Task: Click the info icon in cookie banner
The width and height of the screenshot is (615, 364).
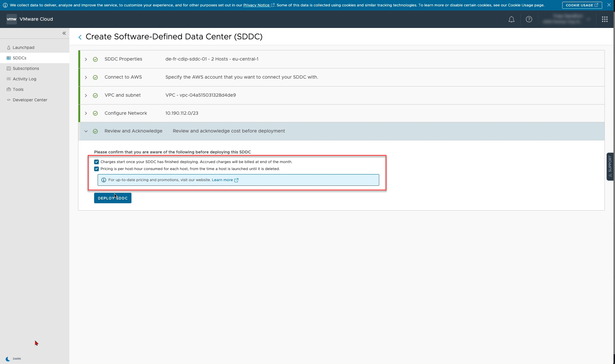Action: coord(5,5)
